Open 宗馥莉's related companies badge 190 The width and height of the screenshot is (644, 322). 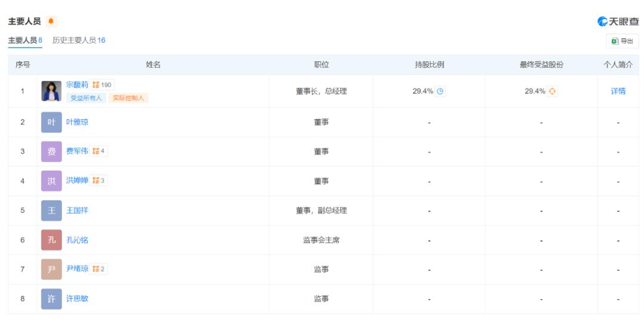coord(103,85)
